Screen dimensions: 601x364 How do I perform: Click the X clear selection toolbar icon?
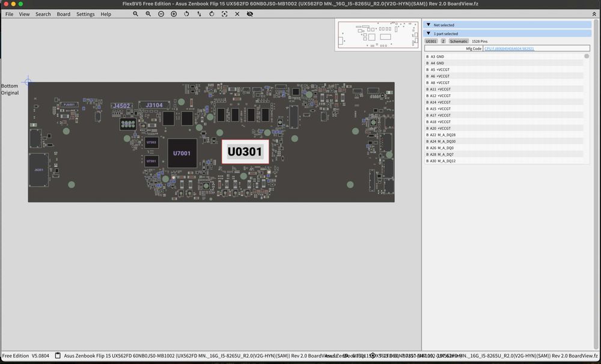237,14
